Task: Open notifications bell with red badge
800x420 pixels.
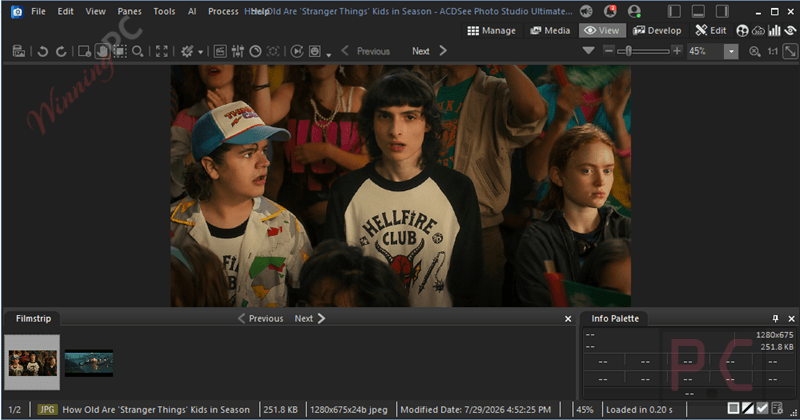Action: pyautogui.click(x=610, y=11)
